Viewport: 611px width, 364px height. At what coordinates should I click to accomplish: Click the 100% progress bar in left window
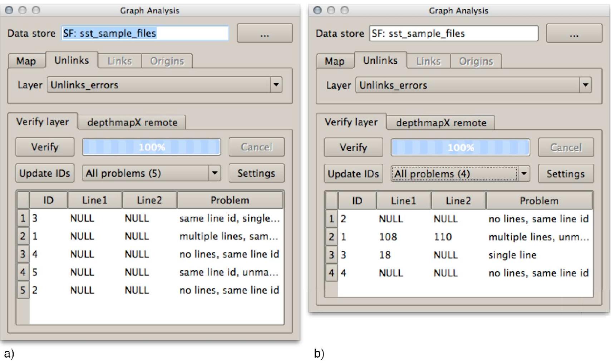[152, 147]
